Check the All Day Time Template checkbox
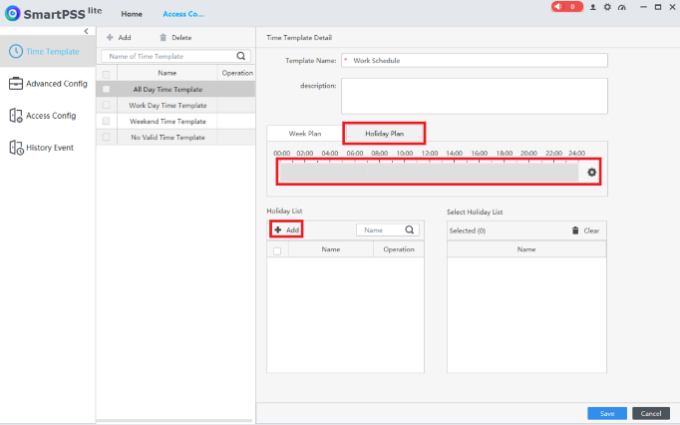Screen dimensions: 680x425 click(x=106, y=89)
